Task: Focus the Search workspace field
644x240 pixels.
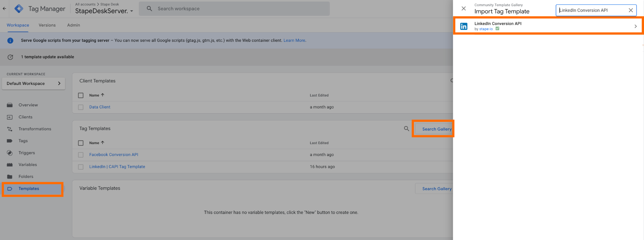Action: [234, 9]
